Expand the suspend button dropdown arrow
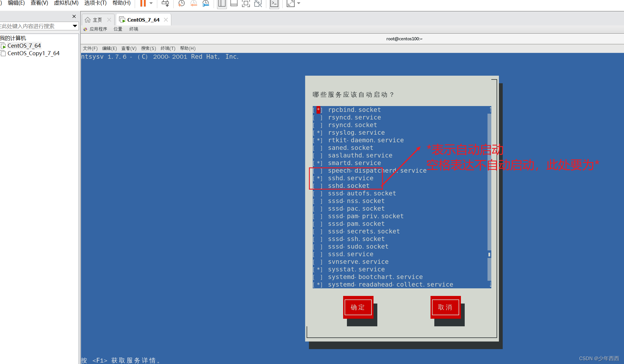This screenshot has height=364, width=624. 151,4
